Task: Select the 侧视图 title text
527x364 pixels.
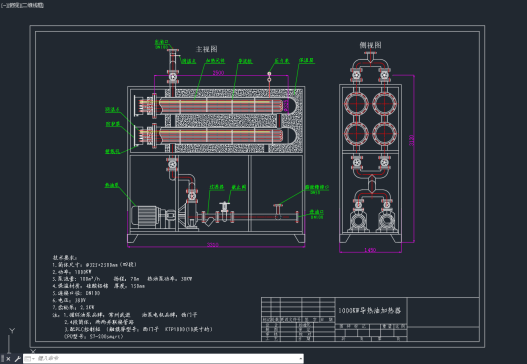Action: point(370,45)
